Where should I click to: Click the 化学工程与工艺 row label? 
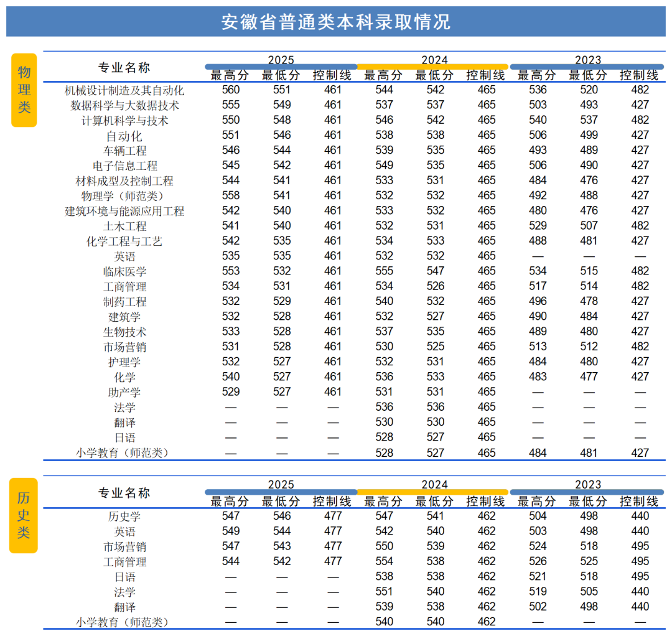124,241
